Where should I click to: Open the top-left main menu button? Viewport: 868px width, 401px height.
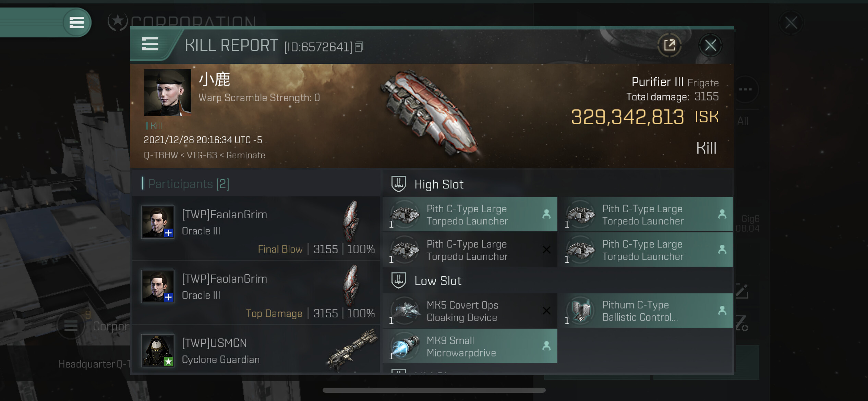coord(76,22)
